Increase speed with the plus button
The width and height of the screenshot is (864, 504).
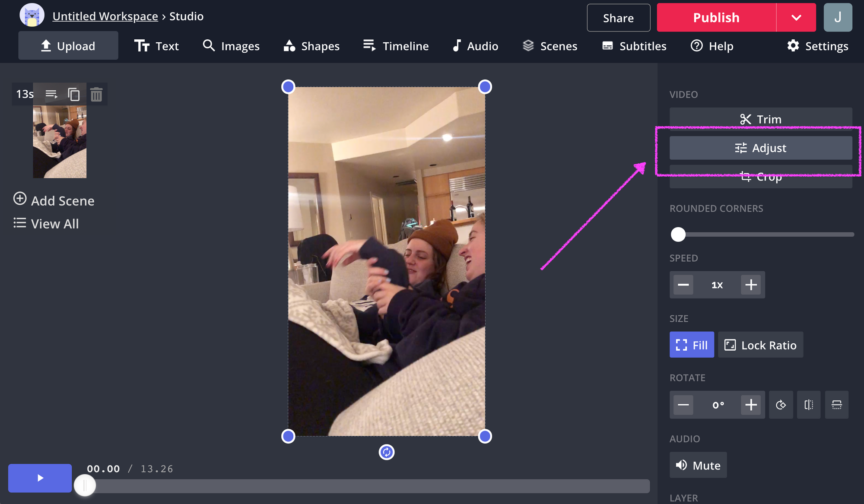751,285
